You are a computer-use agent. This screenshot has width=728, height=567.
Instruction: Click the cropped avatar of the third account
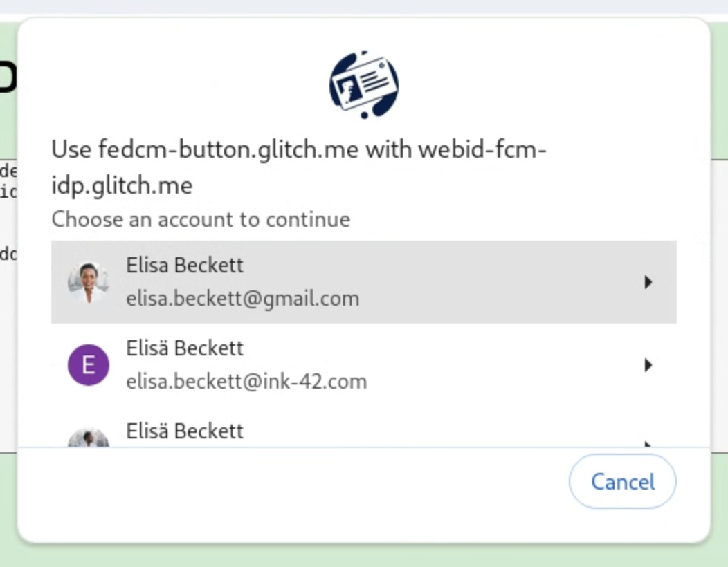(88, 439)
